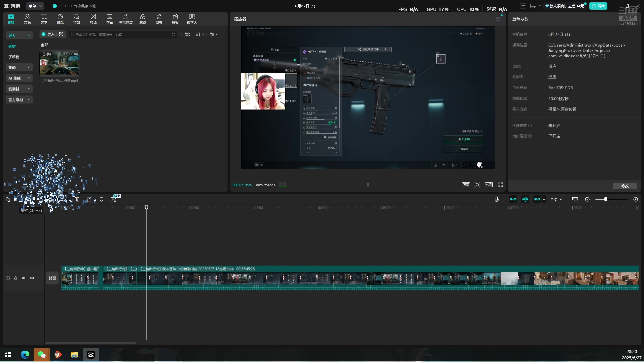
Task: Open the 音频 audio tab
Action: [x=28, y=19]
